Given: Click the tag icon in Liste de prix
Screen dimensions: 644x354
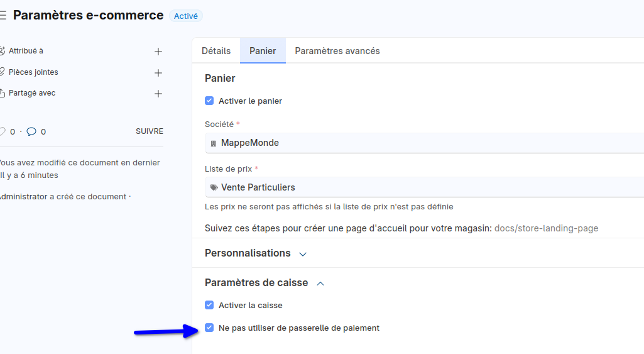Looking at the screenshot, I should coord(214,187).
